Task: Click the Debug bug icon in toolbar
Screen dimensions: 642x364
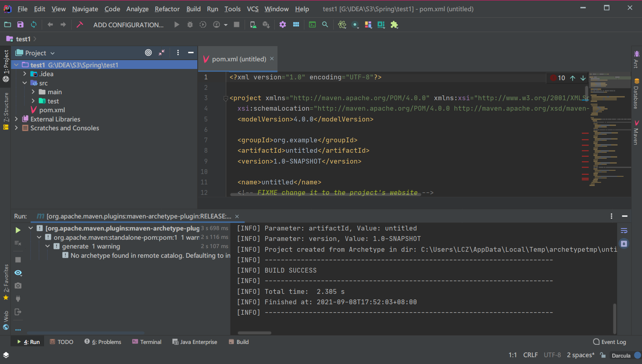Action: (x=190, y=24)
